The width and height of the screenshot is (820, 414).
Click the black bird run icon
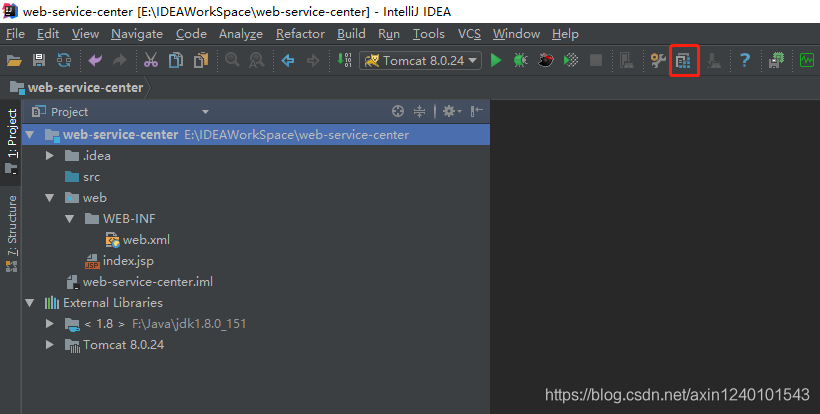[545, 61]
